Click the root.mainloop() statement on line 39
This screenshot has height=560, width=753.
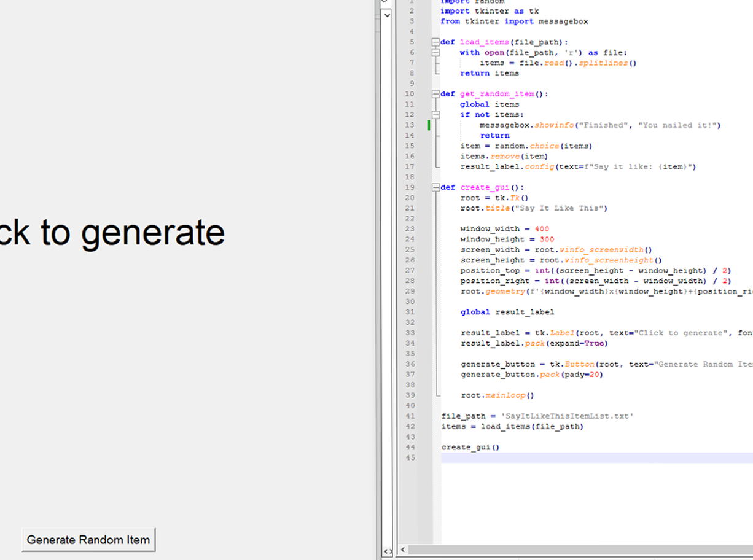coord(497,395)
